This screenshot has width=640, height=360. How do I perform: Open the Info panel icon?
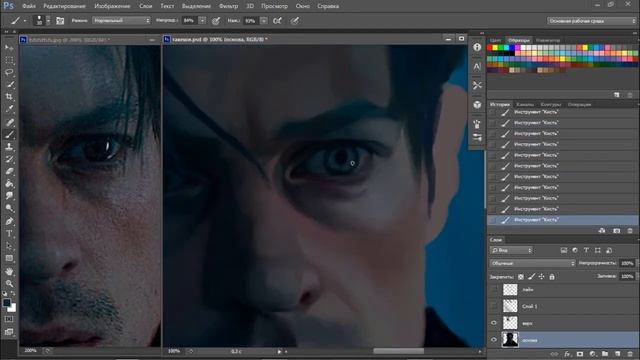pyautogui.click(x=477, y=47)
